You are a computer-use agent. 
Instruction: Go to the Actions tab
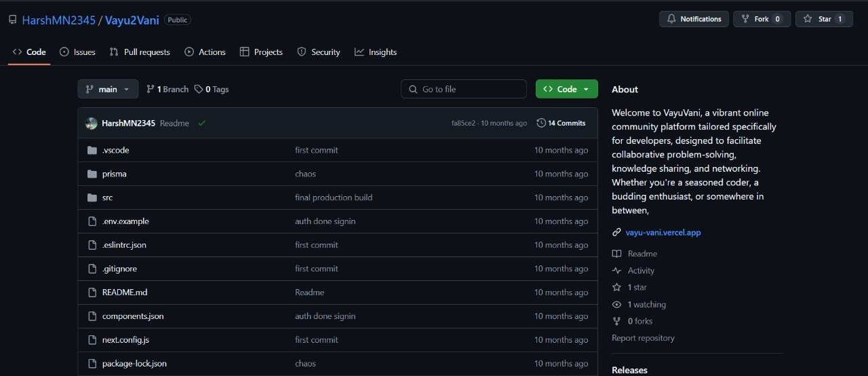click(205, 52)
